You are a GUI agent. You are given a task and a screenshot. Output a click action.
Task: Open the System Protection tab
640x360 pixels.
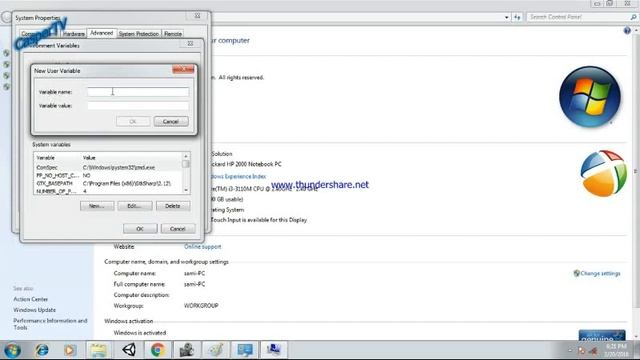139,34
